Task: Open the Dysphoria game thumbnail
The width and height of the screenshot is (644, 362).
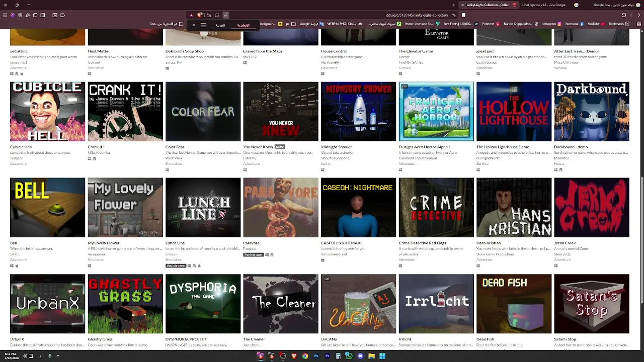Action: (203, 304)
